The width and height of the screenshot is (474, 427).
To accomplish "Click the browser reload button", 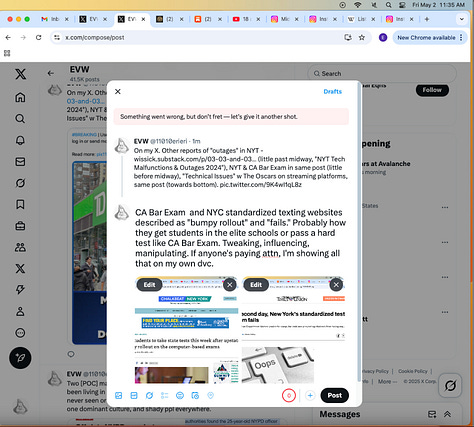I will pyautogui.click(x=39, y=37).
